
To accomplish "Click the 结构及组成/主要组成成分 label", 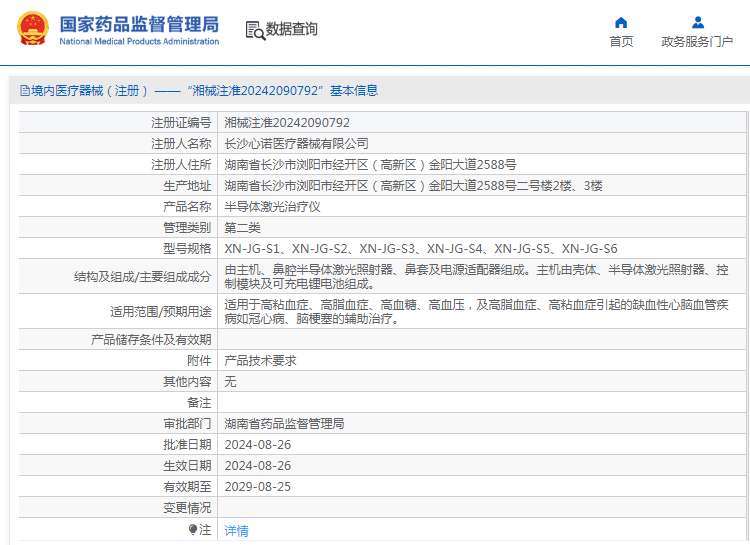I will [x=143, y=277].
